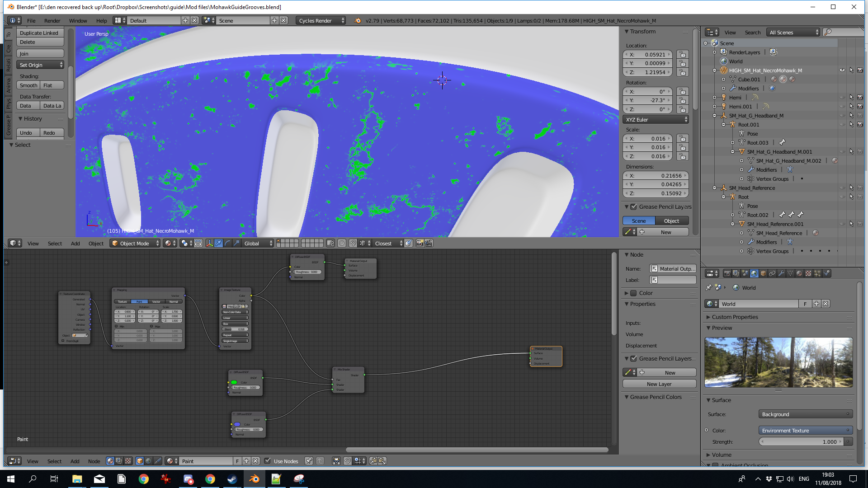Viewport: 868px width, 488px height.
Task: Open the Render properties camera tab
Action: [x=727, y=273]
